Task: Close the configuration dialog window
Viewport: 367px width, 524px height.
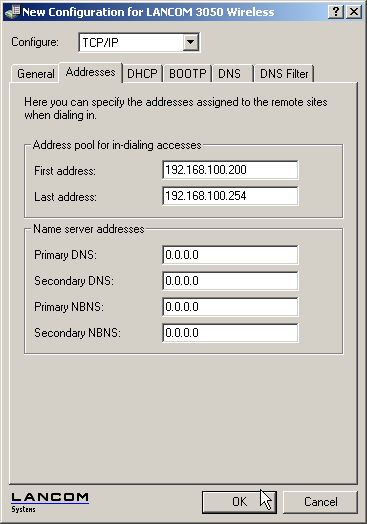Action: pyautogui.click(x=354, y=12)
